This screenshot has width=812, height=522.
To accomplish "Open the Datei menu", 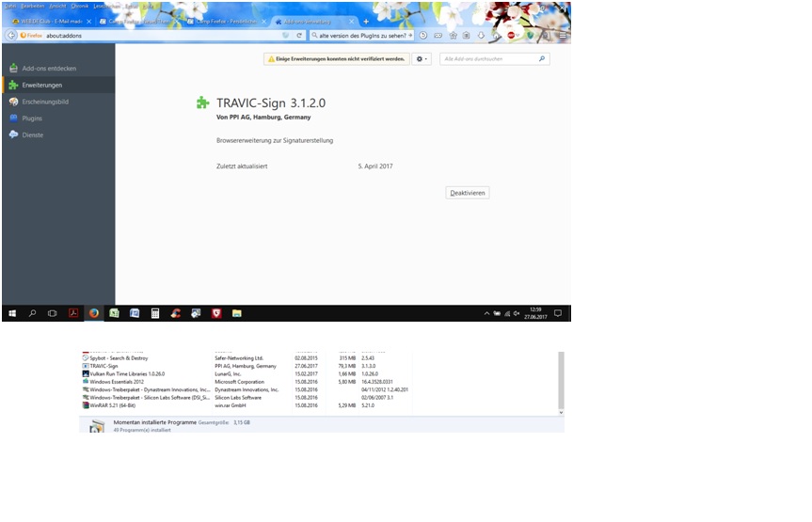I will 9,6.
